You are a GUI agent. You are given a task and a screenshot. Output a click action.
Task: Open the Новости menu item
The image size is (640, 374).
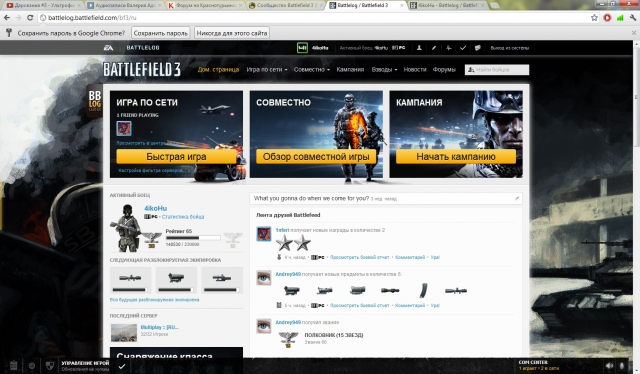coord(415,69)
